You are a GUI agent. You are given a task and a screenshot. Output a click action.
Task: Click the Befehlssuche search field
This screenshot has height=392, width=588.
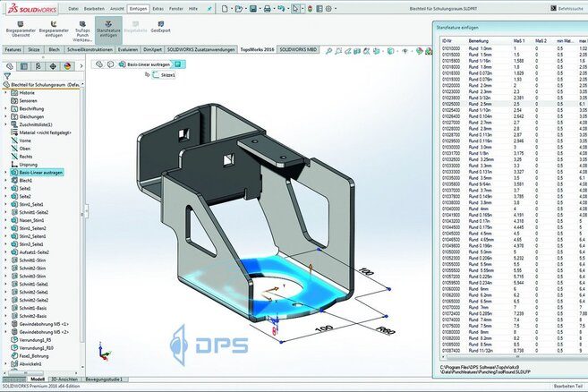pos(570,8)
